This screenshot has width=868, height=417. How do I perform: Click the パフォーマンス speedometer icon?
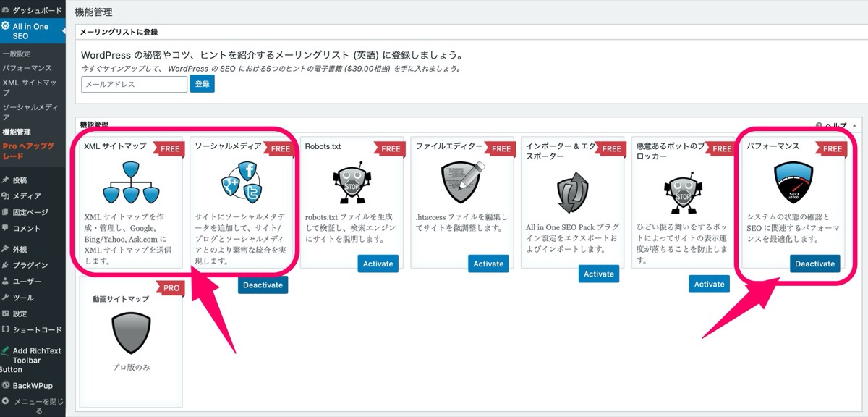click(793, 182)
